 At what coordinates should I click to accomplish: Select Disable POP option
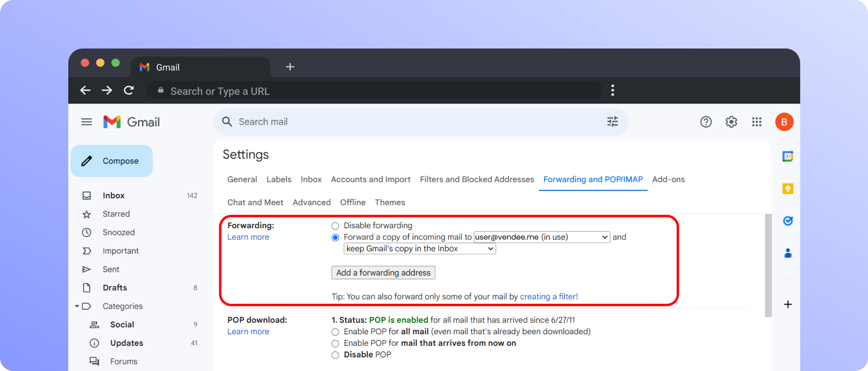335,355
